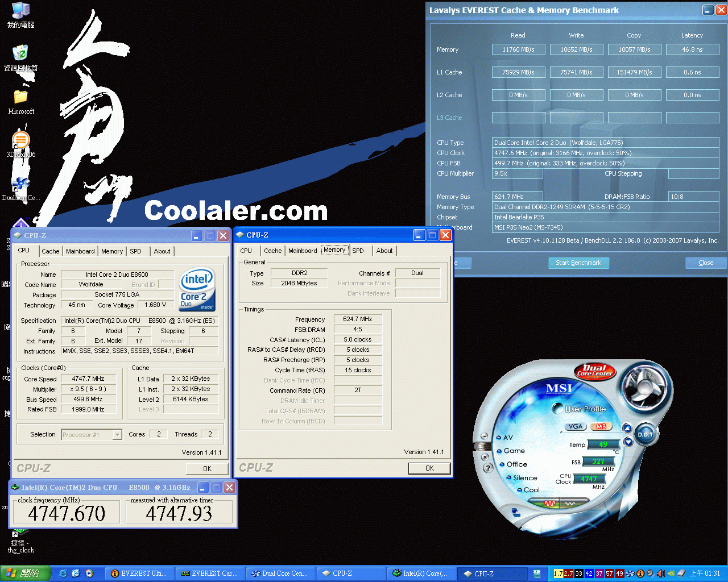Open Processor #1 selection dropdown

tap(117, 435)
